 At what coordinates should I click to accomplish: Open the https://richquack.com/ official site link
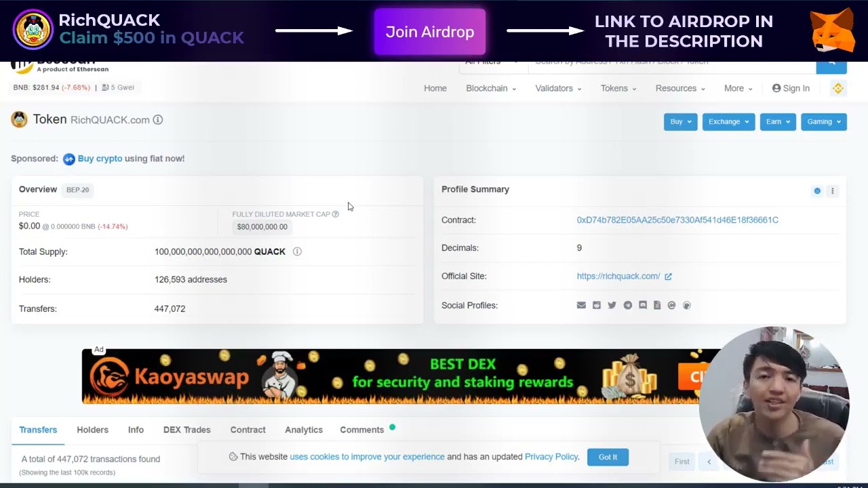click(x=618, y=277)
